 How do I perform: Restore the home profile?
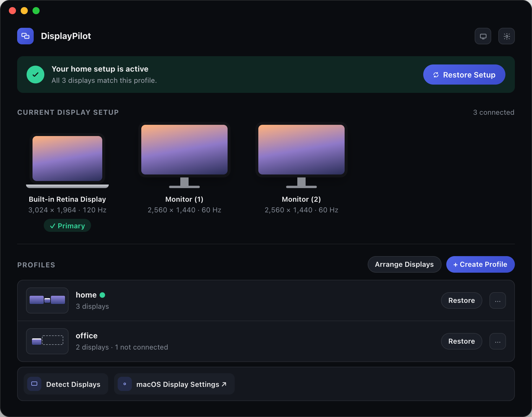461,300
